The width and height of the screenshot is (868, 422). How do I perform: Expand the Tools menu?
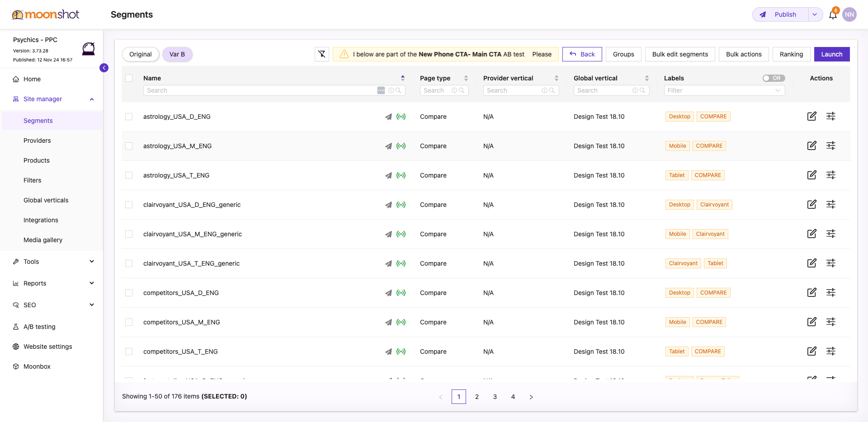click(x=92, y=262)
